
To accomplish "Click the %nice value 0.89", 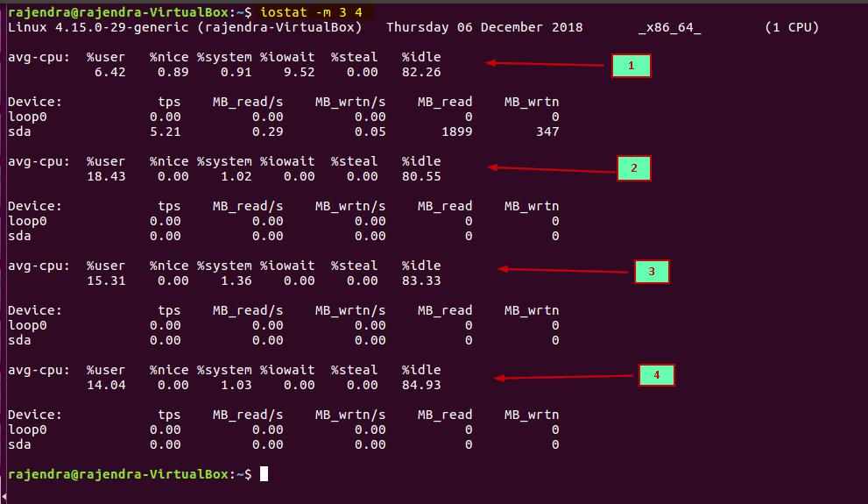I will click(173, 73).
